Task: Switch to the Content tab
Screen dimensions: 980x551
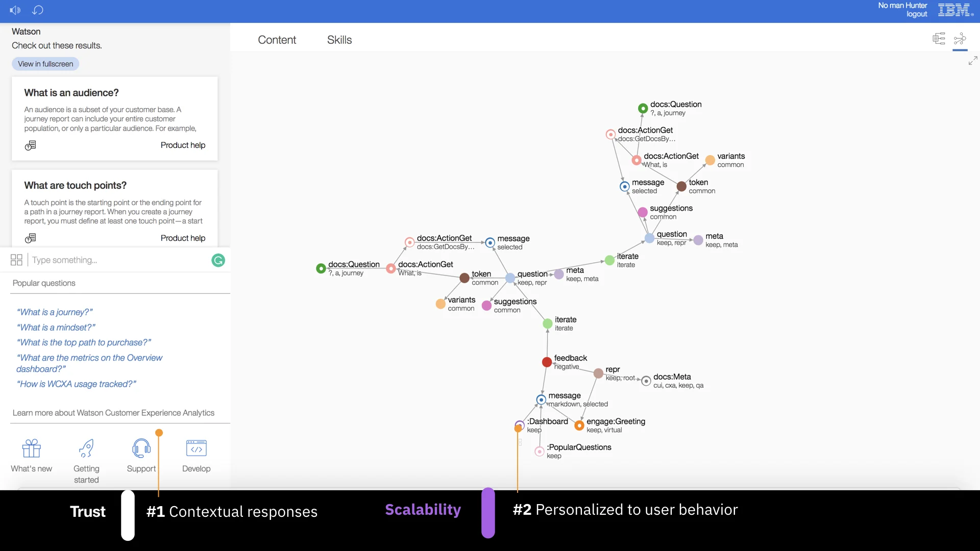Action: point(277,40)
